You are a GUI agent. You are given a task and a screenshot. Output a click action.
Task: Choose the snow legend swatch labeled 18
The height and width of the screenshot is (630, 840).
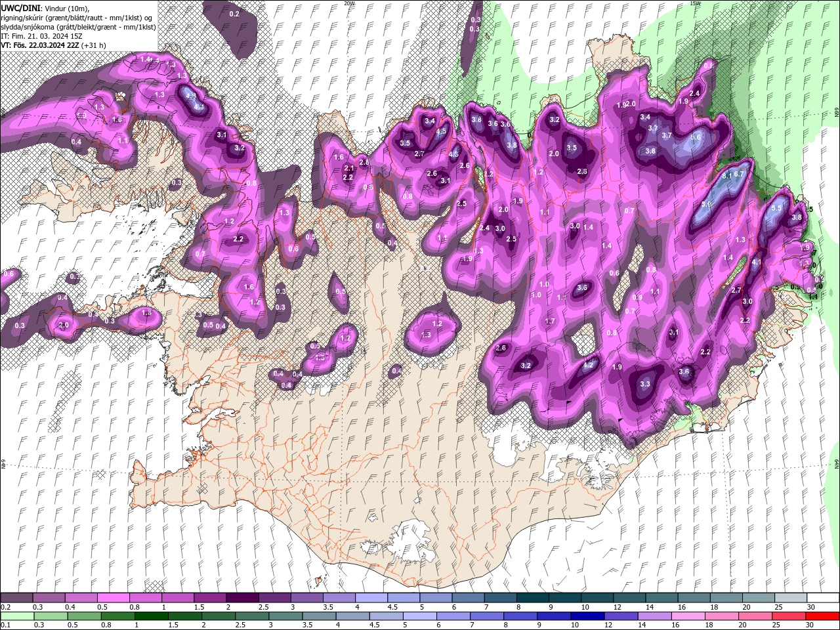click(x=727, y=598)
